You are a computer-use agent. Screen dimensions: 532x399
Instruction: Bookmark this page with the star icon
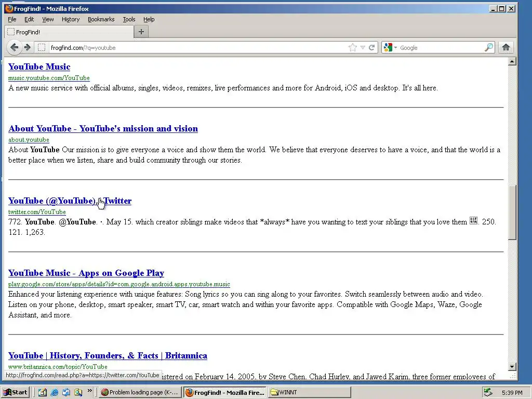(353, 47)
